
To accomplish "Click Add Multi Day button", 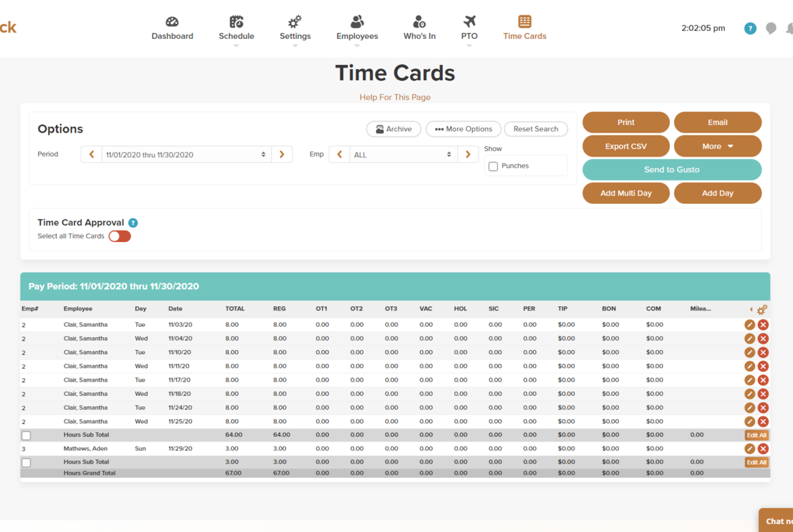I will tap(626, 194).
